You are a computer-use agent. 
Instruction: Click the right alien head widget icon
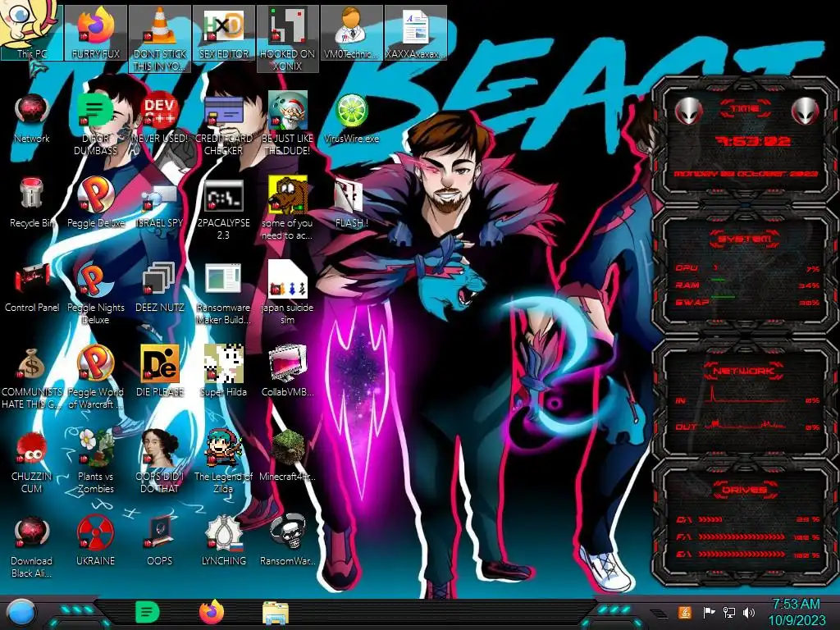pyautogui.click(x=806, y=111)
